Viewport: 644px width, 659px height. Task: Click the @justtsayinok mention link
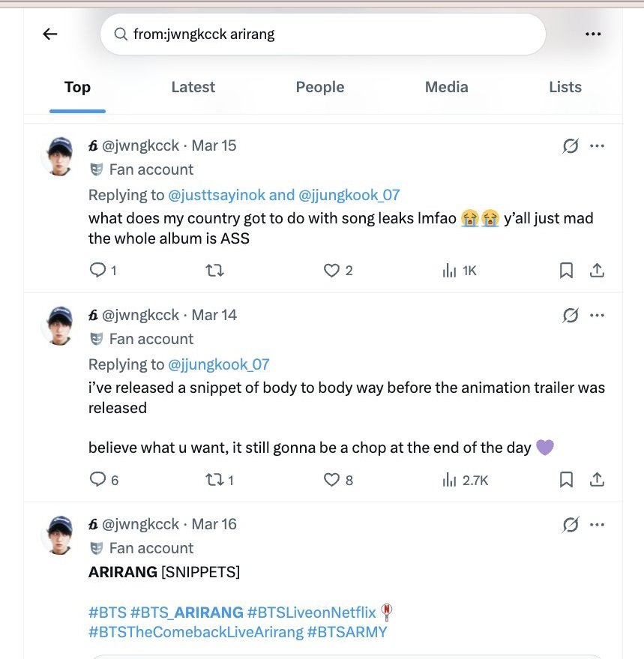(x=216, y=195)
